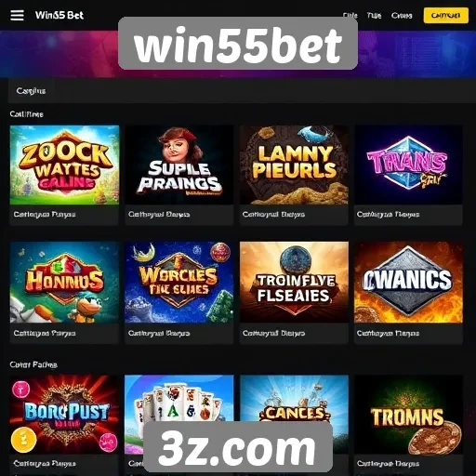
Task: Click the Win55 Bet logo text
Action: pos(59,15)
